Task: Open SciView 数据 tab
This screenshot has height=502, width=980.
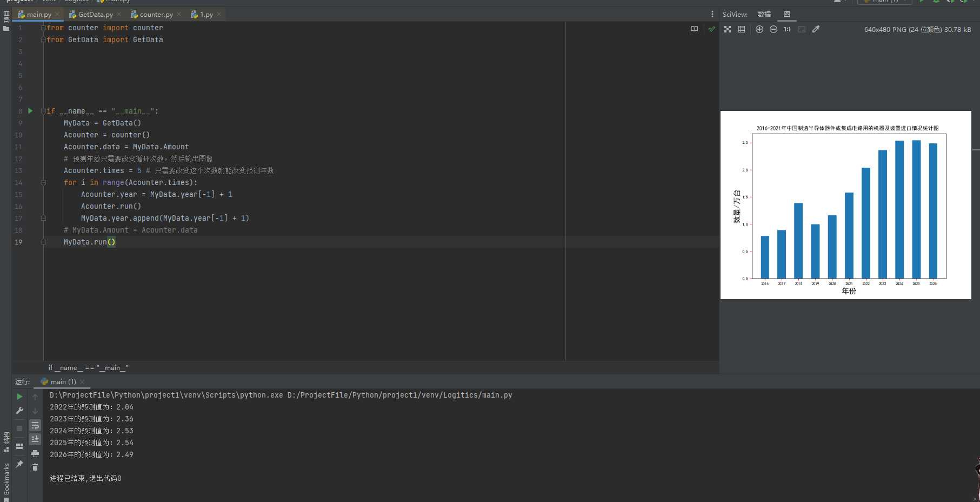Action: (764, 15)
